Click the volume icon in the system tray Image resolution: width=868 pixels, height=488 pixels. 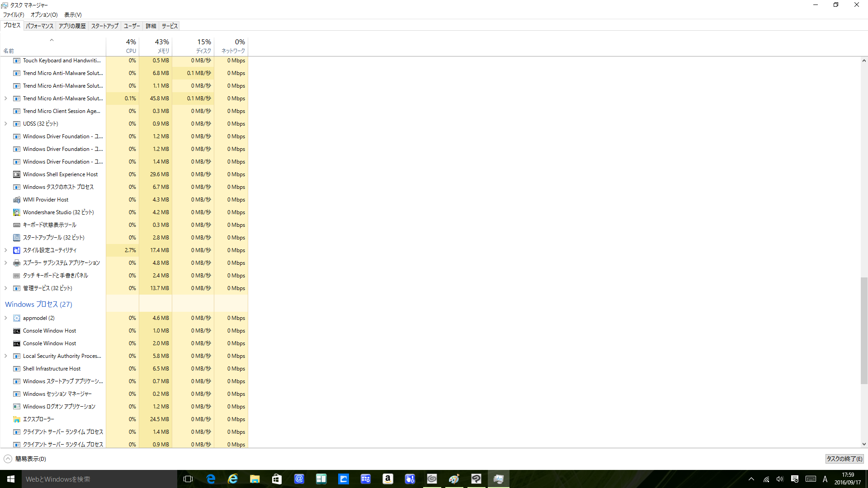[x=780, y=479]
